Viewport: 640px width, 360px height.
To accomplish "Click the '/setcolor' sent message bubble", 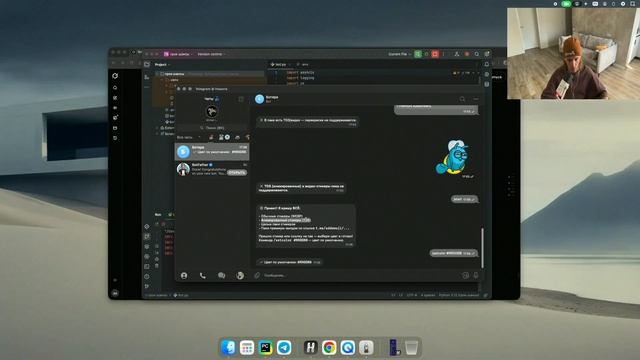I will pyautogui.click(x=453, y=253).
